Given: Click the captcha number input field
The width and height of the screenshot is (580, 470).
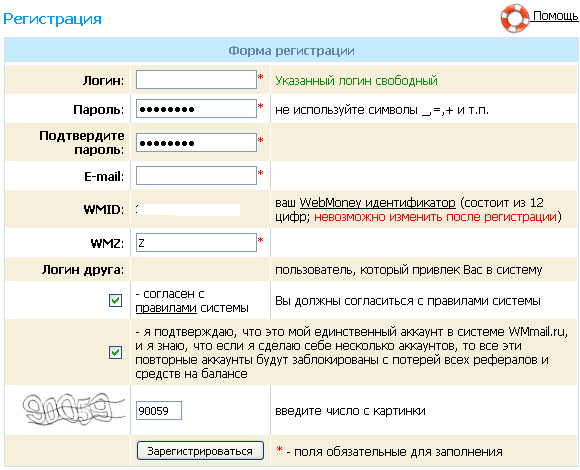Looking at the screenshot, I should pyautogui.click(x=159, y=410).
